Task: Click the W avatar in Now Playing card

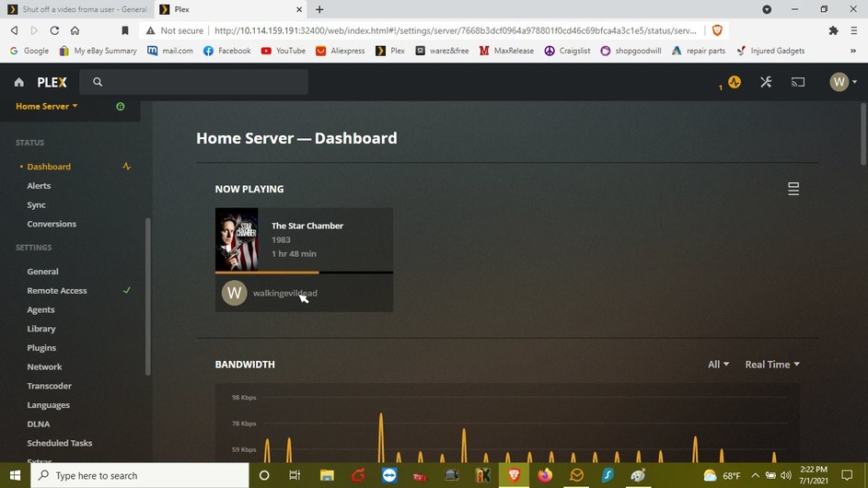Action: point(234,293)
